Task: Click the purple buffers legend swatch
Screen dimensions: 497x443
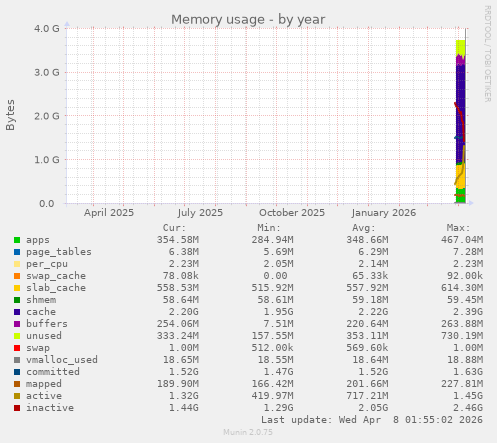Action: pos(17,324)
